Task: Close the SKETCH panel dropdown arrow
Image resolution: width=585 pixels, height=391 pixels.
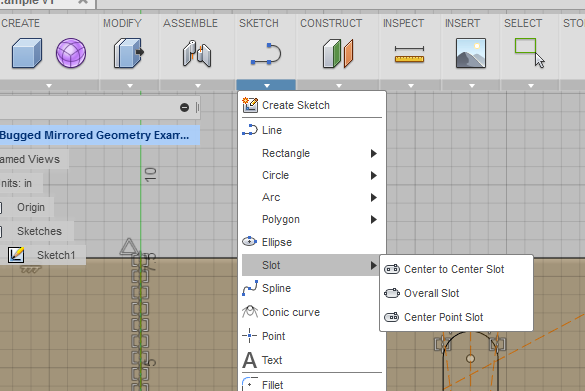Action: pos(266,85)
